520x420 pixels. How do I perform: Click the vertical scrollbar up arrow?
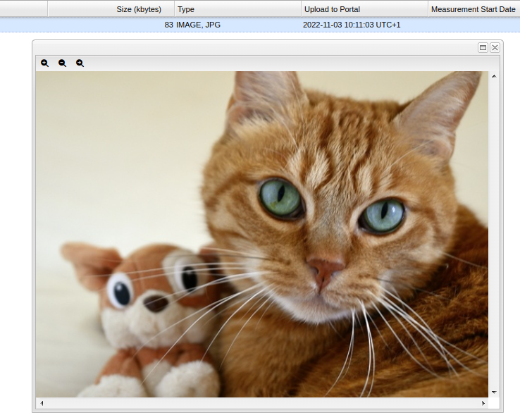[494, 76]
